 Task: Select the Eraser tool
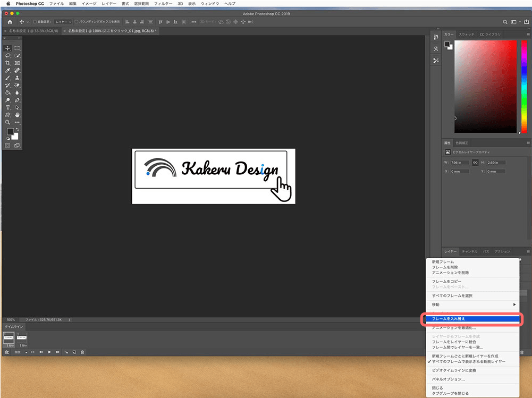(x=17, y=85)
